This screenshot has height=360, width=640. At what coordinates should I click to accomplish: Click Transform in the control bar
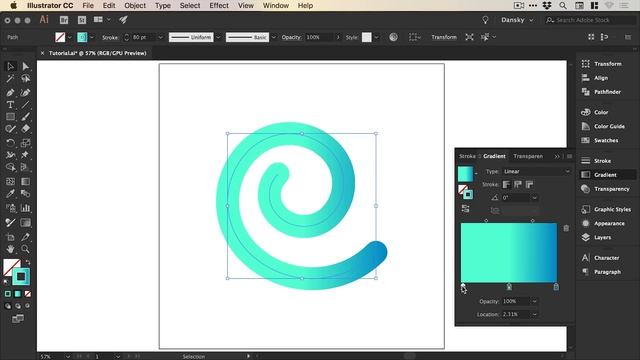444,37
